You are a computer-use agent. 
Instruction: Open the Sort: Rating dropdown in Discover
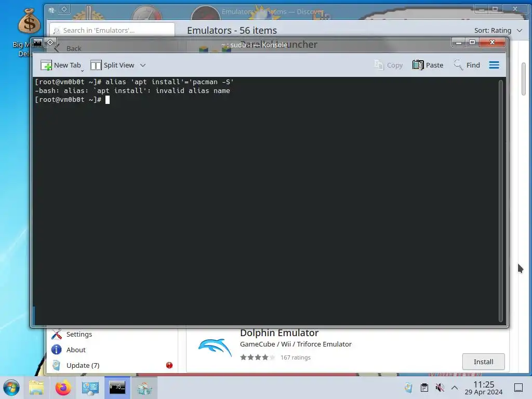[498, 31]
